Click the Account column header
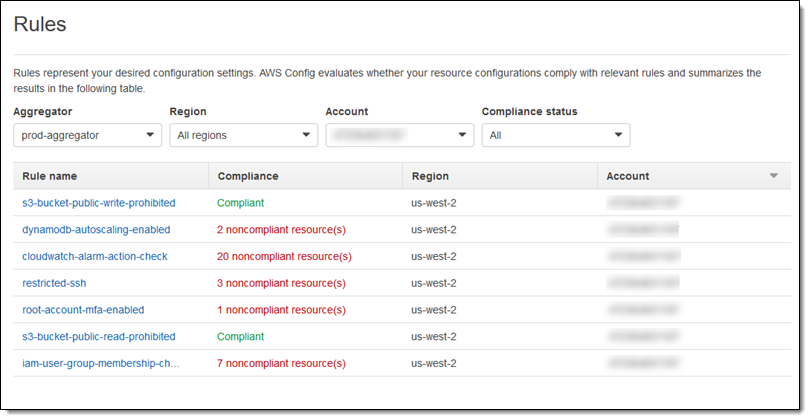Image resolution: width=810 pixels, height=420 pixels. (628, 176)
